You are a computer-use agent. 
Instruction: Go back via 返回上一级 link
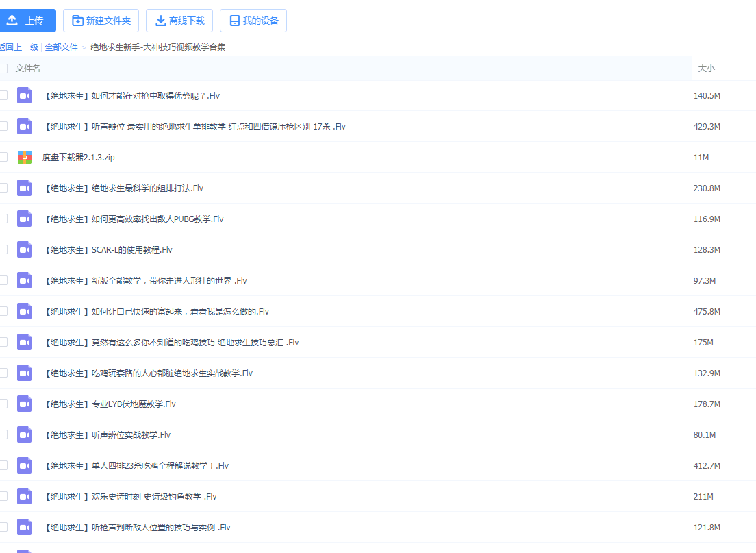[18, 47]
